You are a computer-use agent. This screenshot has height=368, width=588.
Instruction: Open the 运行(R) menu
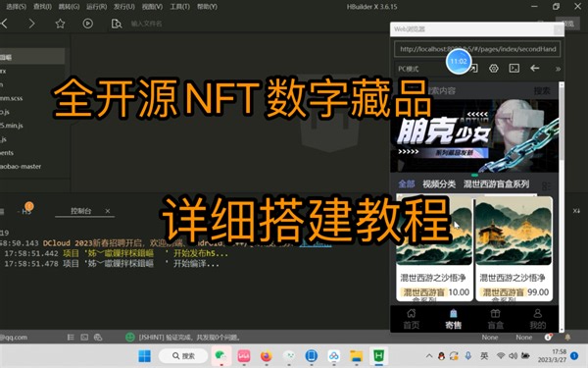[96, 7]
